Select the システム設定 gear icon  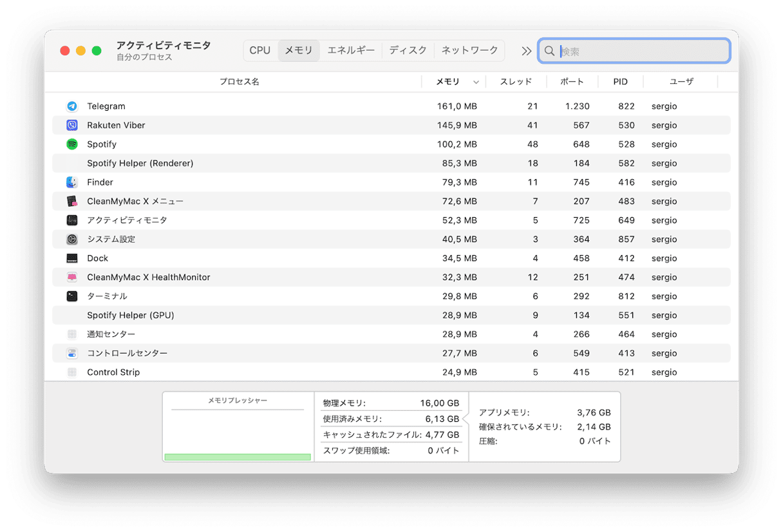[x=72, y=240]
